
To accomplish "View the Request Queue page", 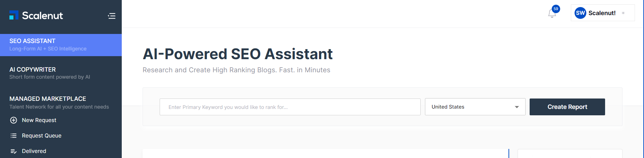I will pos(42,135).
